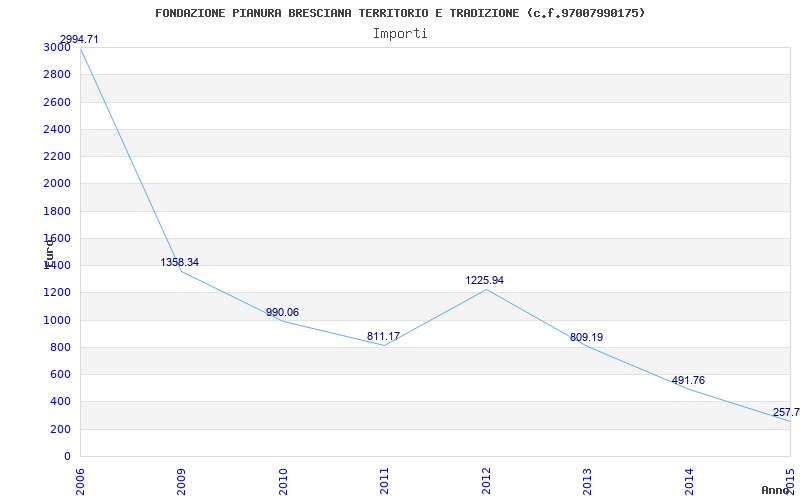Screen dimensions: 800x500
Task: Click the chart title FONDAZIONE PIANURA BRESCIANA
Action: [x=400, y=13]
